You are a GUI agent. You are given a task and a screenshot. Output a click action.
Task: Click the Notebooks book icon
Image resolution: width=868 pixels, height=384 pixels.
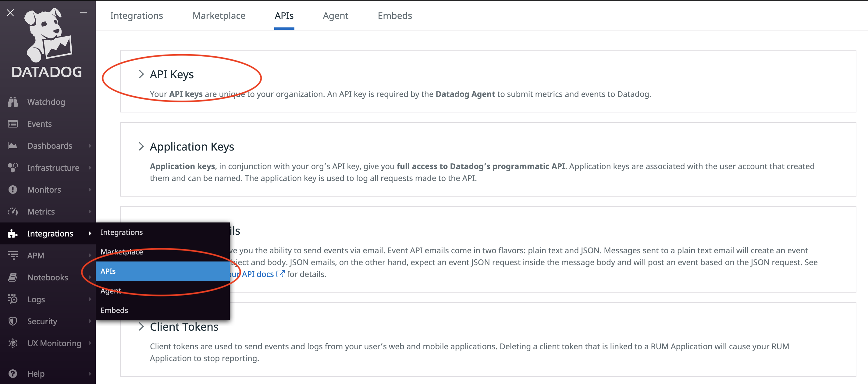13,277
